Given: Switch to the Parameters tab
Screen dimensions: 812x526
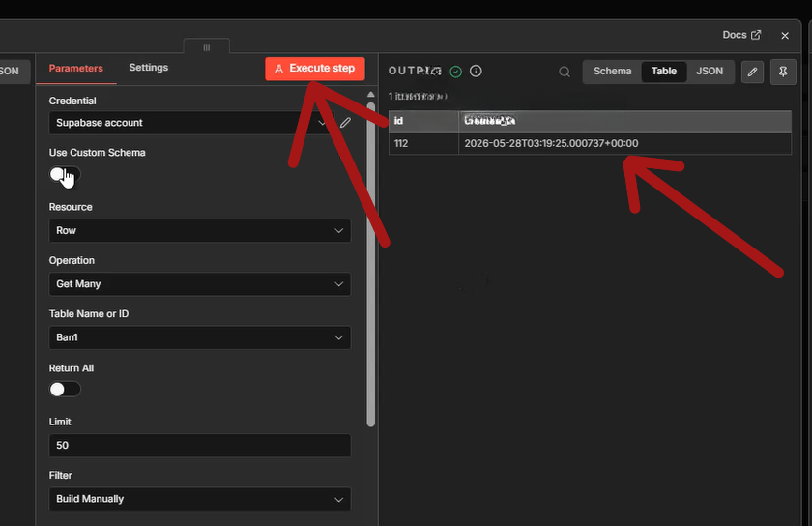Looking at the screenshot, I should click(x=75, y=68).
